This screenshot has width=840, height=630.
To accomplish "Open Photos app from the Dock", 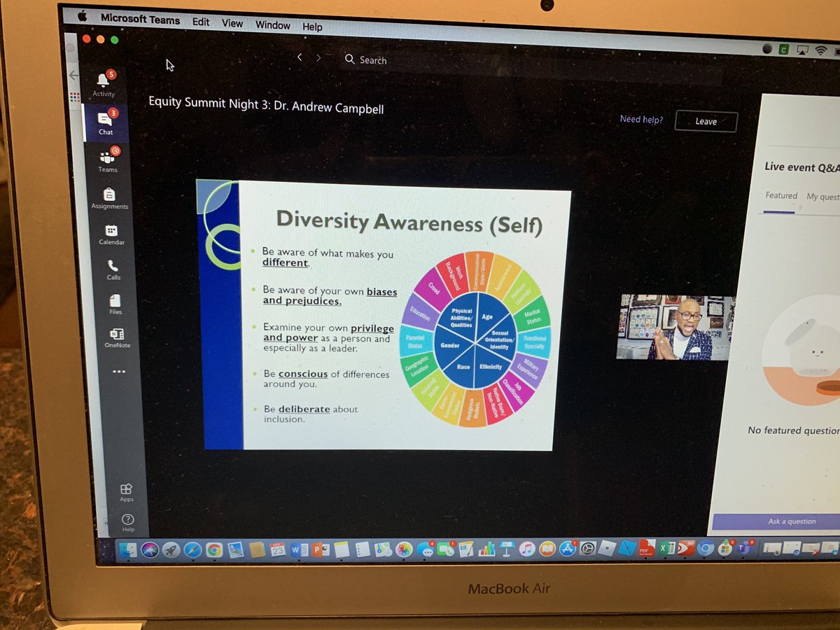I will pos(404,549).
